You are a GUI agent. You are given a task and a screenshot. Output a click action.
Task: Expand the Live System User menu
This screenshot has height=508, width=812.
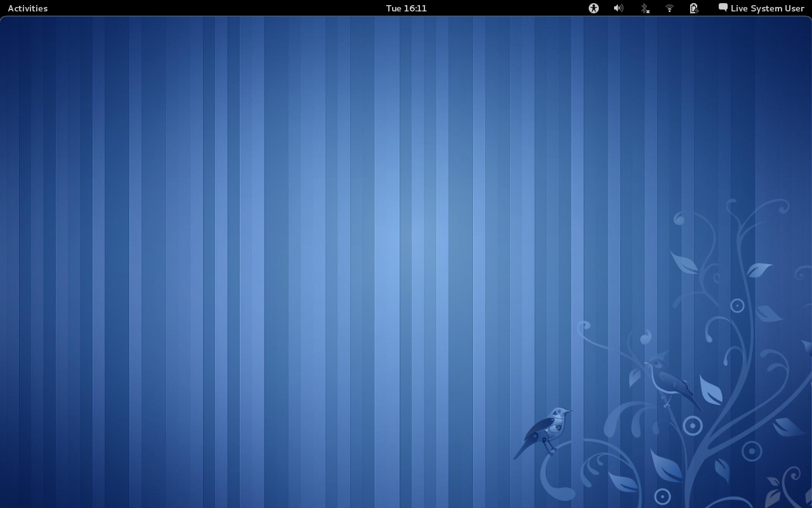click(767, 8)
